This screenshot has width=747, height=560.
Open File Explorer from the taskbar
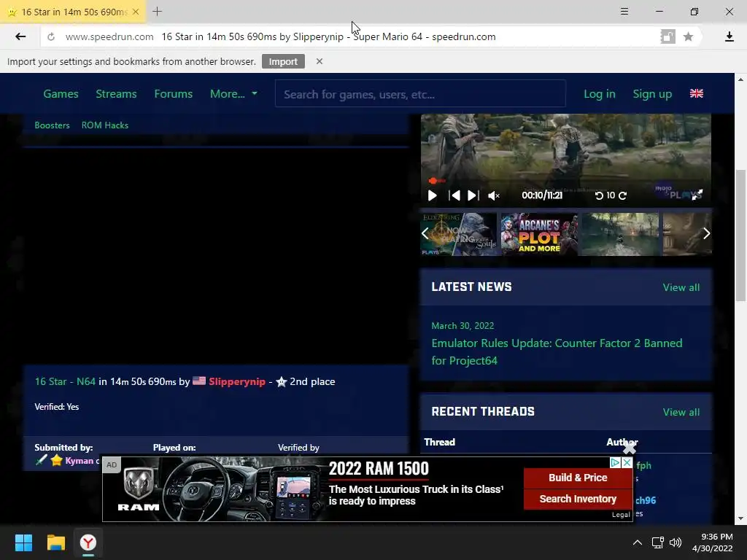point(55,542)
